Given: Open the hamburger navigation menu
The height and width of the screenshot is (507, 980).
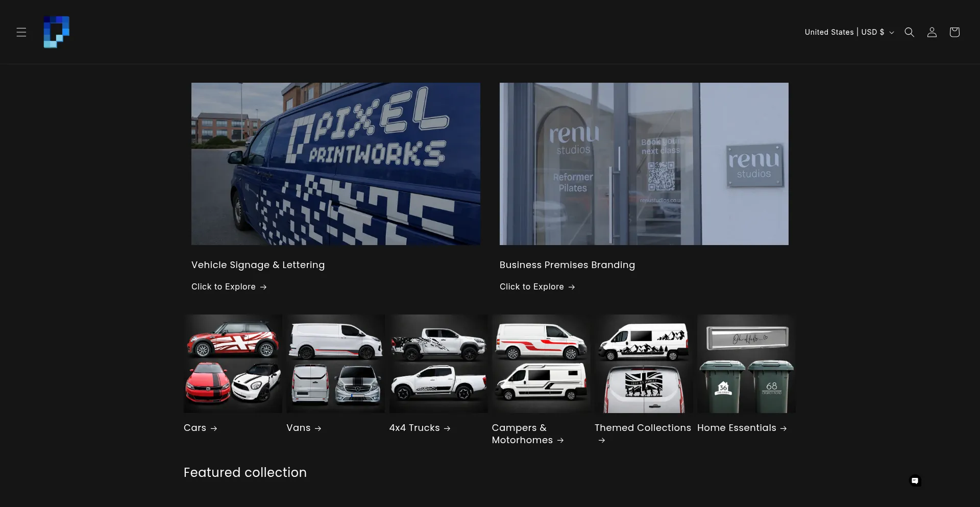Looking at the screenshot, I should pyautogui.click(x=21, y=32).
